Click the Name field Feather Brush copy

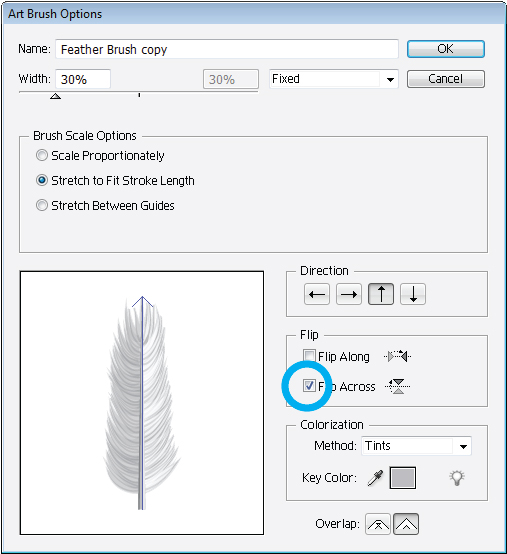227,49
